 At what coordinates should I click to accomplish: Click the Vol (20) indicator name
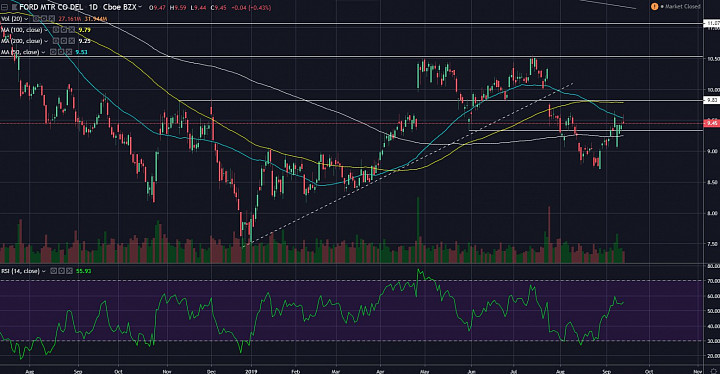pos(11,19)
